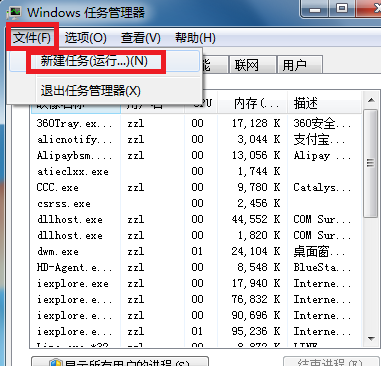Click the 3,044 K memory value
This screenshot has height=368, width=381.
pos(259,139)
